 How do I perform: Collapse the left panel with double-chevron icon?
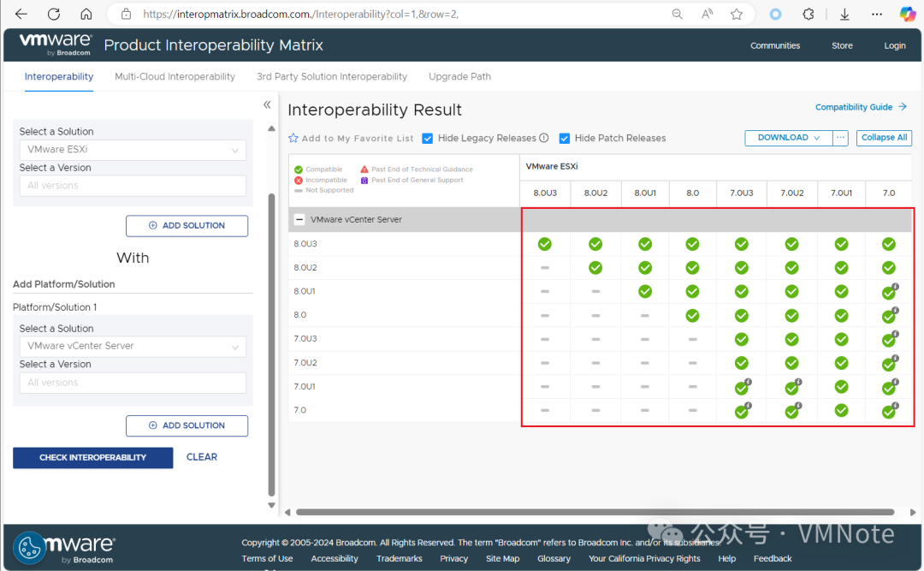click(267, 104)
